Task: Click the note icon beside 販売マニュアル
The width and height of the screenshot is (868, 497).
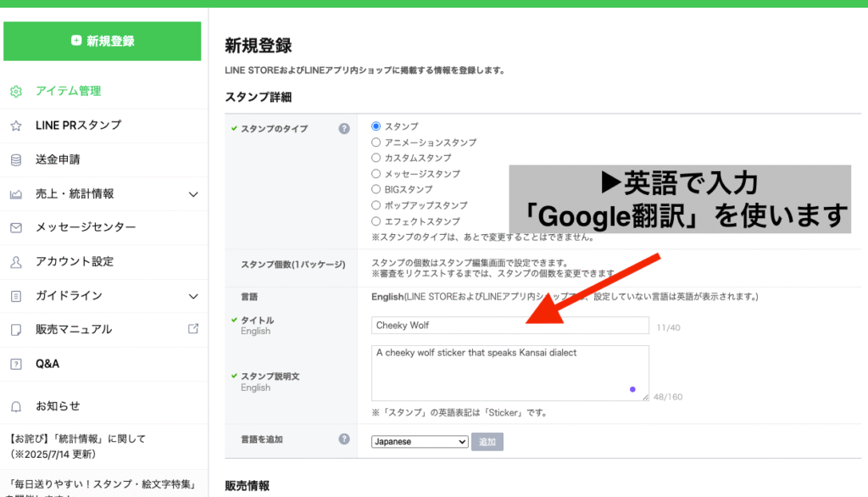Action: pos(16,330)
